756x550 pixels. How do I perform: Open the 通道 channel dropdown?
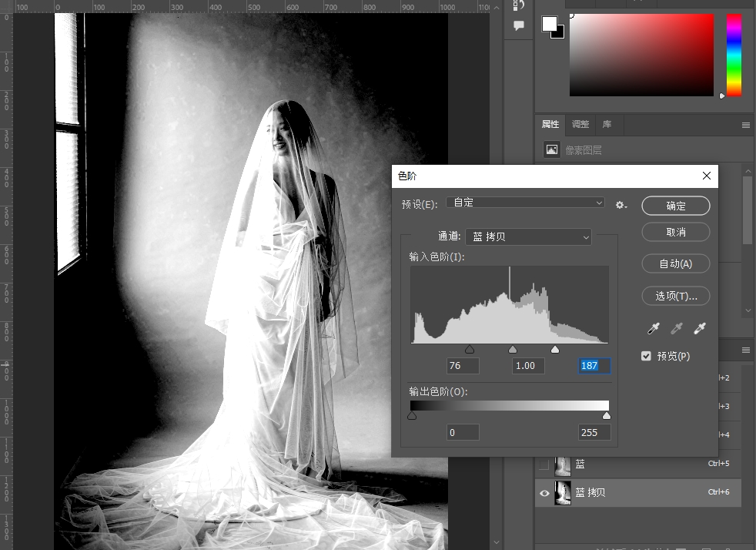point(528,236)
